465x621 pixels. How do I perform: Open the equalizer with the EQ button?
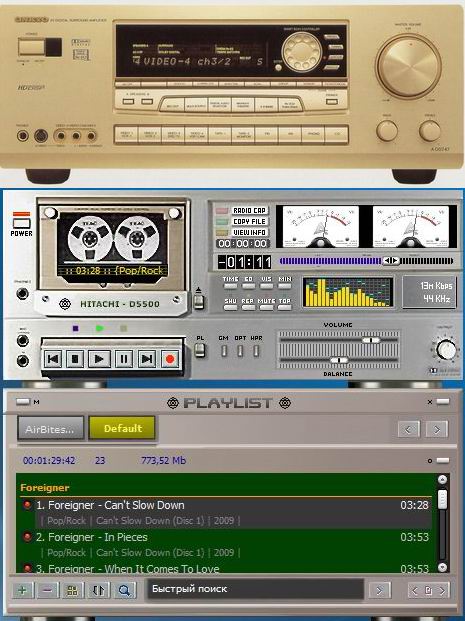click(248, 285)
